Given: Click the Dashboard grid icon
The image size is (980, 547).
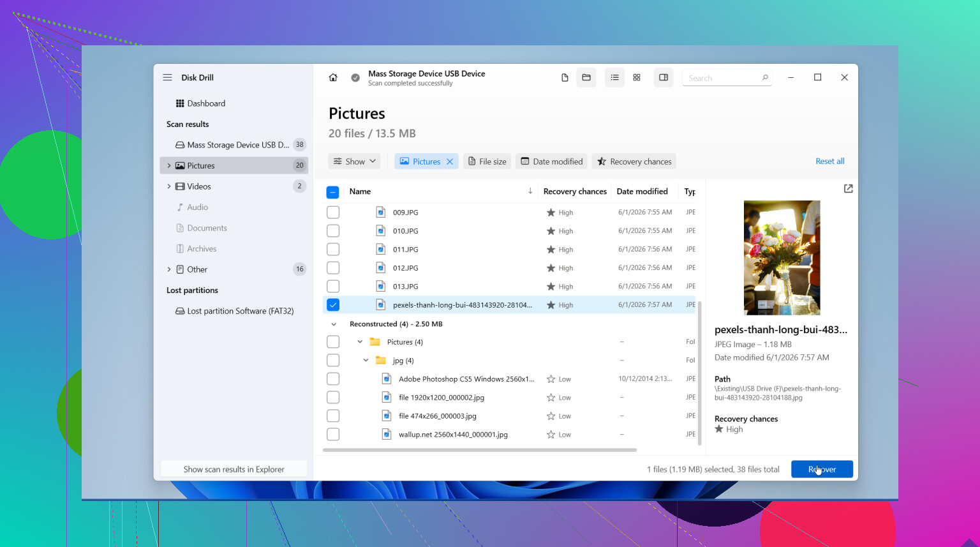Looking at the screenshot, I should click(x=180, y=103).
